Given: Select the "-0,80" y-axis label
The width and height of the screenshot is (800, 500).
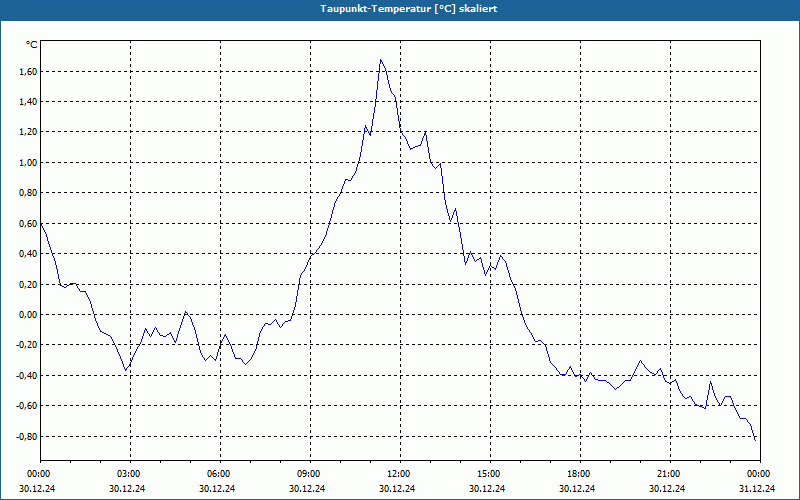Looking at the screenshot, I should pyautogui.click(x=27, y=436).
